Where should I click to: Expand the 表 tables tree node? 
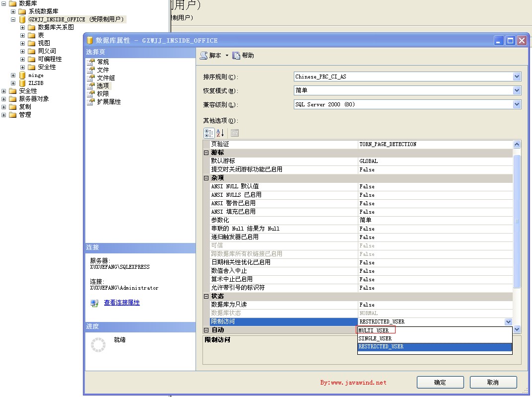pyautogui.click(x=23, y=35)
